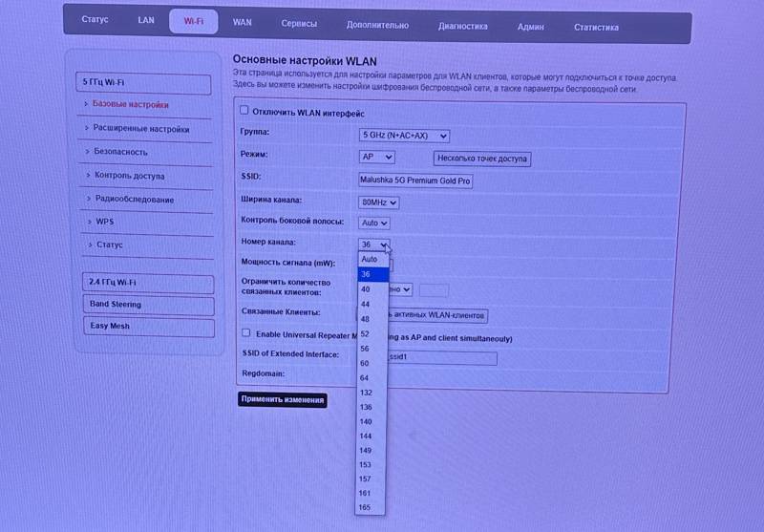
Task: Click the Несколько точек доступа button
Action: tap(482, 159)
